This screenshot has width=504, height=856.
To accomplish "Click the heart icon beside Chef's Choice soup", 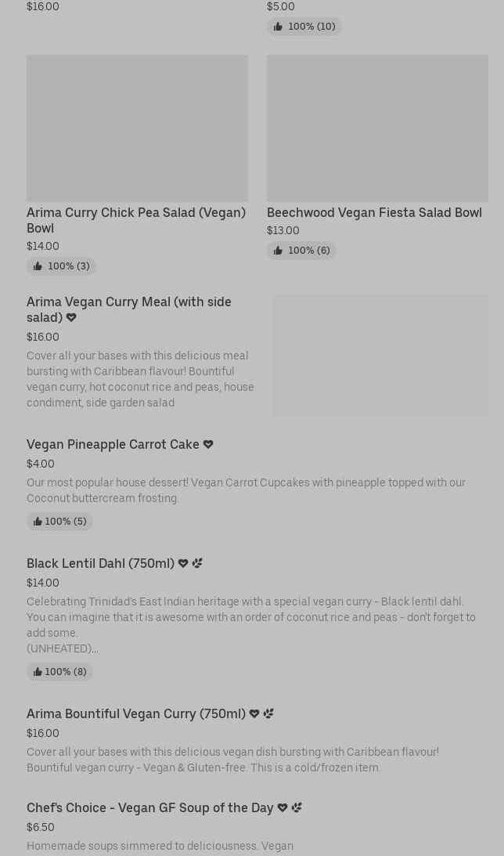I will [283, 807].
